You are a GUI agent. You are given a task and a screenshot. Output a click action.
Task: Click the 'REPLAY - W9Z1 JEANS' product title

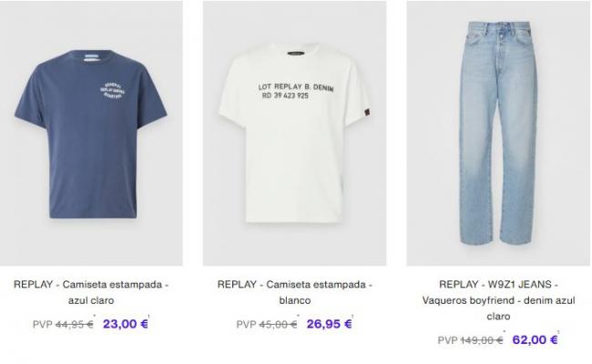(498, 284)
